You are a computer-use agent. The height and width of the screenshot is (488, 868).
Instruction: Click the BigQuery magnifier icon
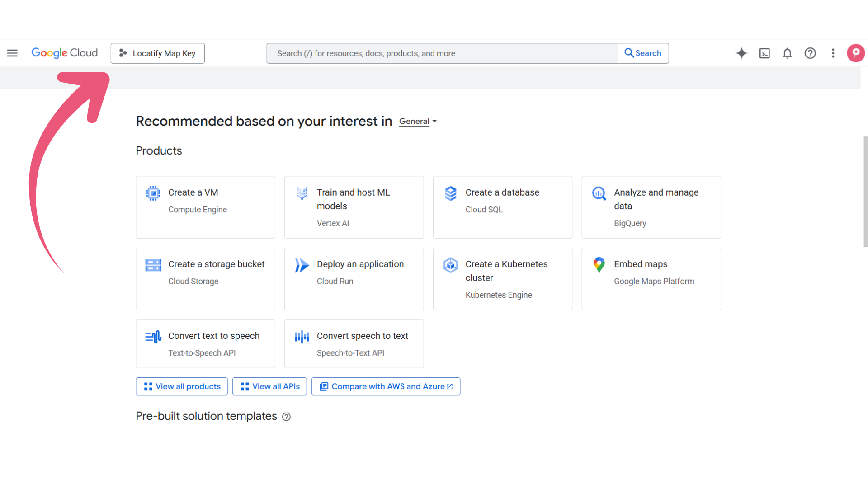[599, 193]
